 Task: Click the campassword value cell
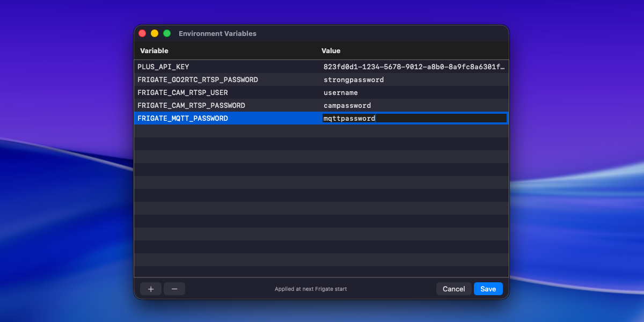[x=347, y=105]
